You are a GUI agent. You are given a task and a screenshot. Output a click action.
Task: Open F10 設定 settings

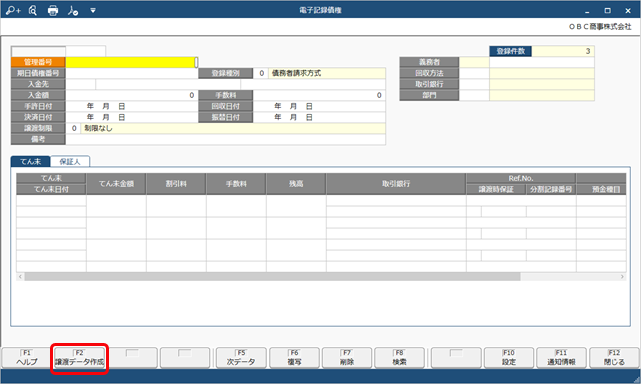pos(509,358)
